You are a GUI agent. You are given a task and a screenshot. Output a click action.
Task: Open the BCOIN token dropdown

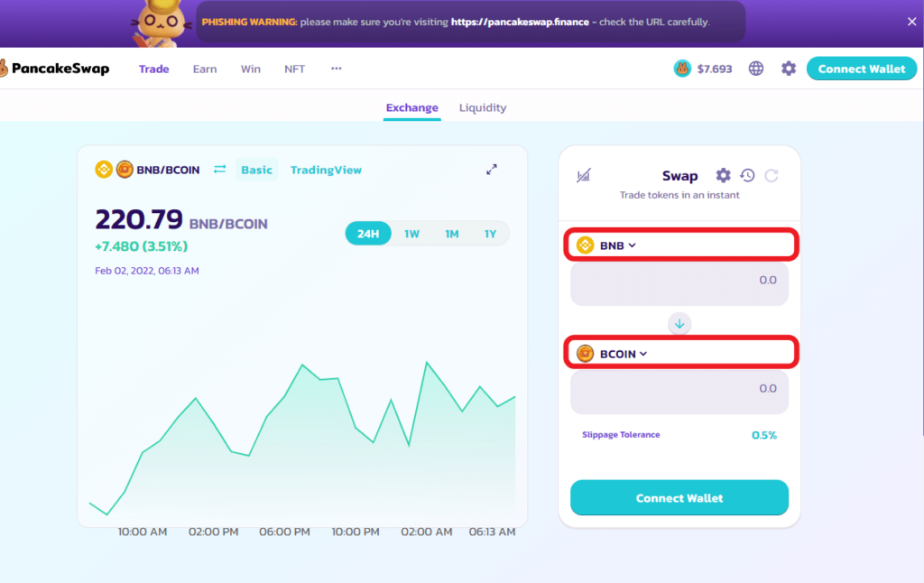[x=613, y=354]
